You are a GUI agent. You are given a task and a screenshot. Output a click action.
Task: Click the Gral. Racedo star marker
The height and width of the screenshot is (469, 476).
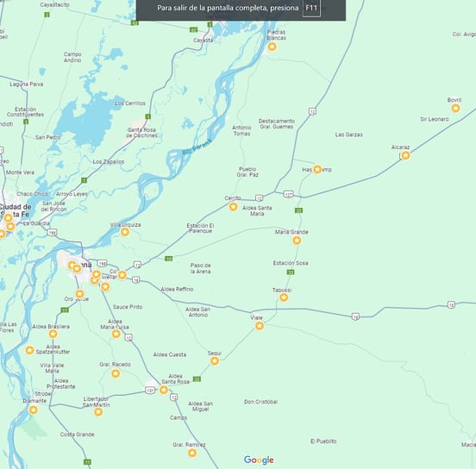(116, 373)
